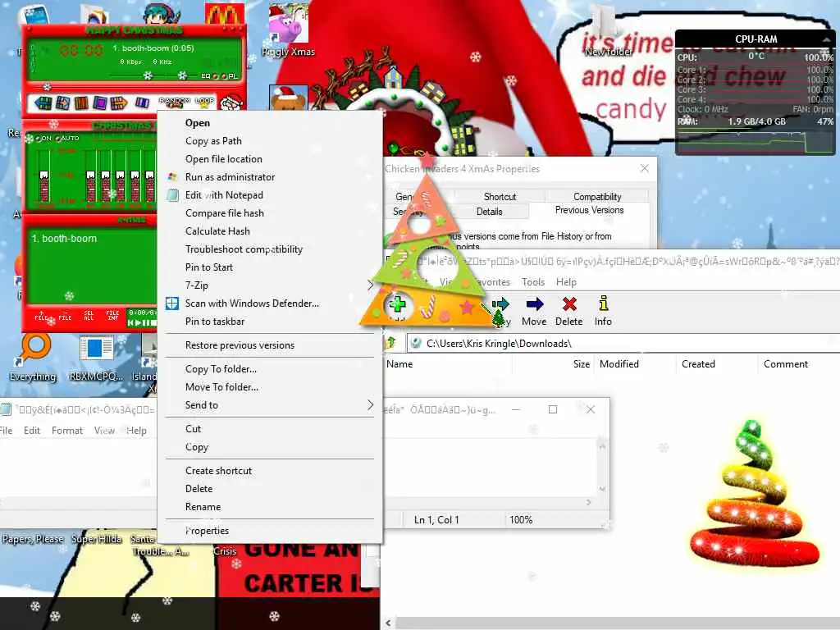Click the green Add plus icon in 7-Zip
Screen dimensions: 840x630
(397, 304)
